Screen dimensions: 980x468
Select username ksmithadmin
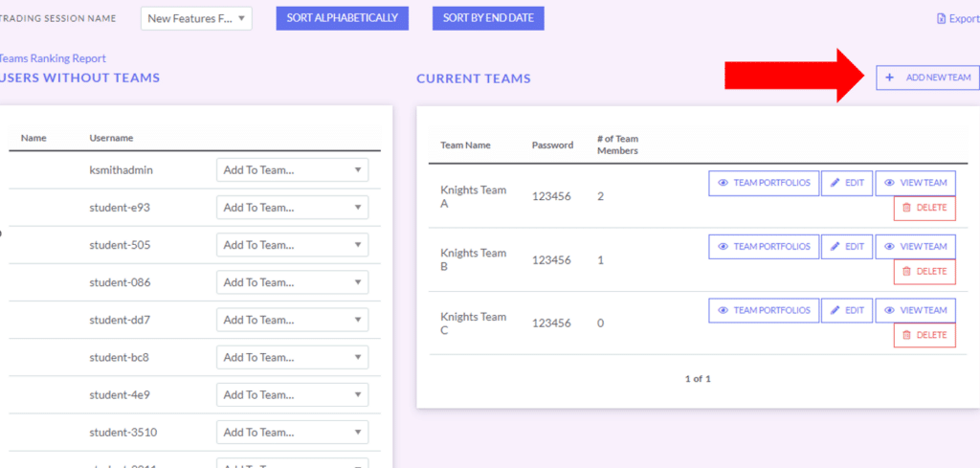coord(122,170)
